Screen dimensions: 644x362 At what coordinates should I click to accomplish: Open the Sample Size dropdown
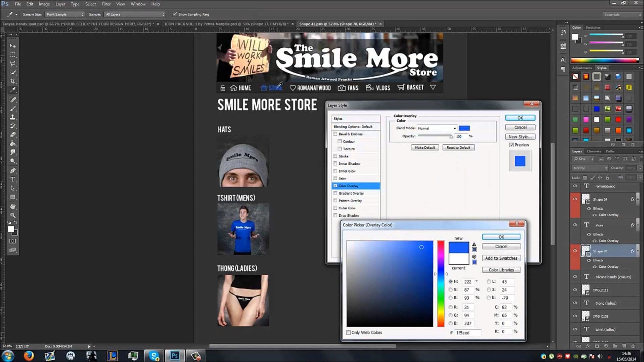pyautogui.click(x=65, y=14)
